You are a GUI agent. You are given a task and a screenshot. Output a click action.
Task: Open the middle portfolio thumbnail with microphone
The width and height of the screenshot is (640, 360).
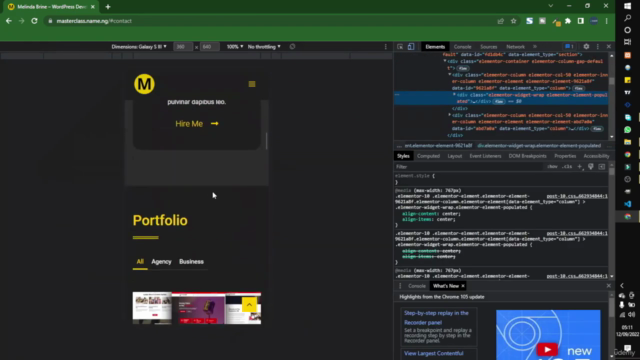198,308
